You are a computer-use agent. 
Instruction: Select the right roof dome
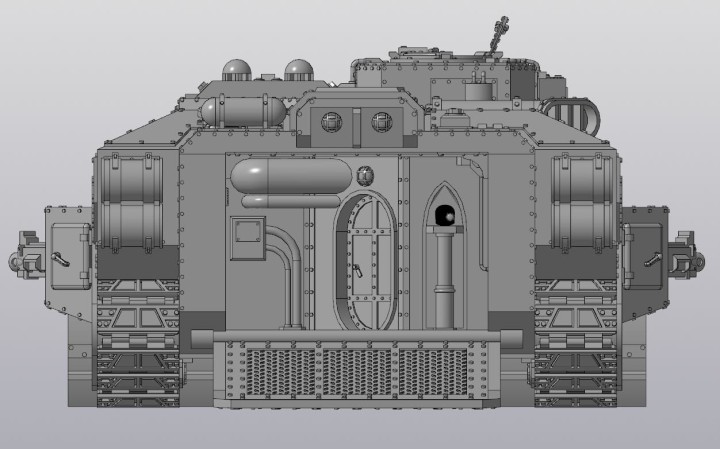(299, 70)
